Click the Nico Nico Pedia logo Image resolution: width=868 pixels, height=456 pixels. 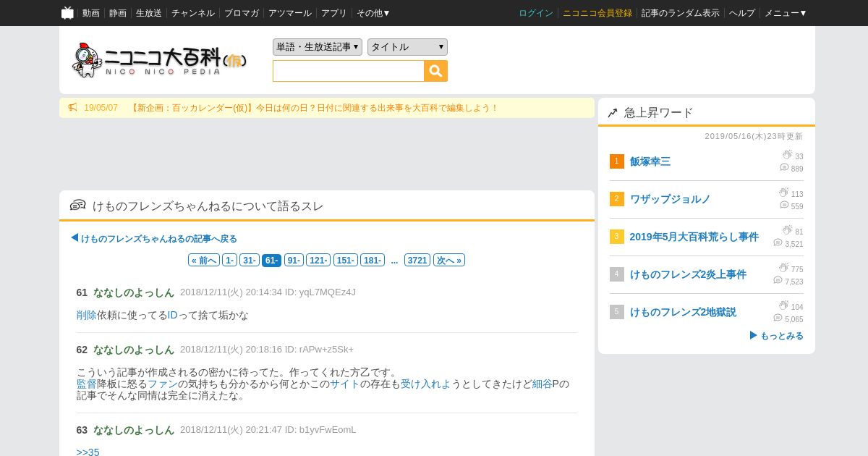click(159, 60)
